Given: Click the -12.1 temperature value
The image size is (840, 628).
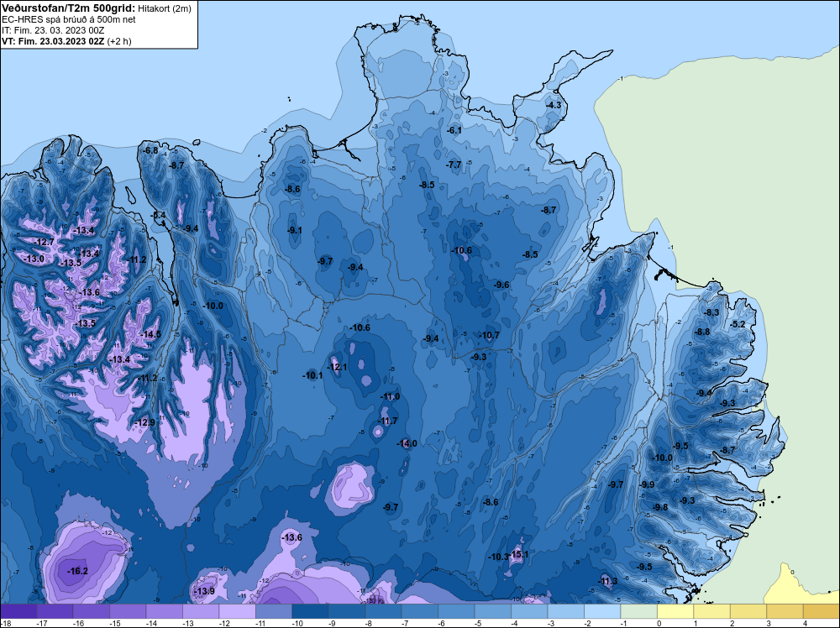Looking at the screenshot, I should click(337, 367).
